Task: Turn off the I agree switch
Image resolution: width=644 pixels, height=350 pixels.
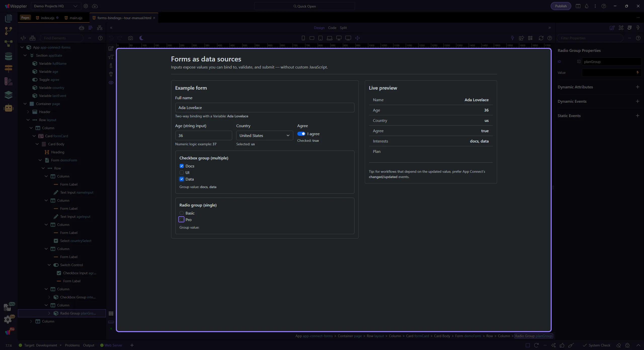Action: click(301, 134)
